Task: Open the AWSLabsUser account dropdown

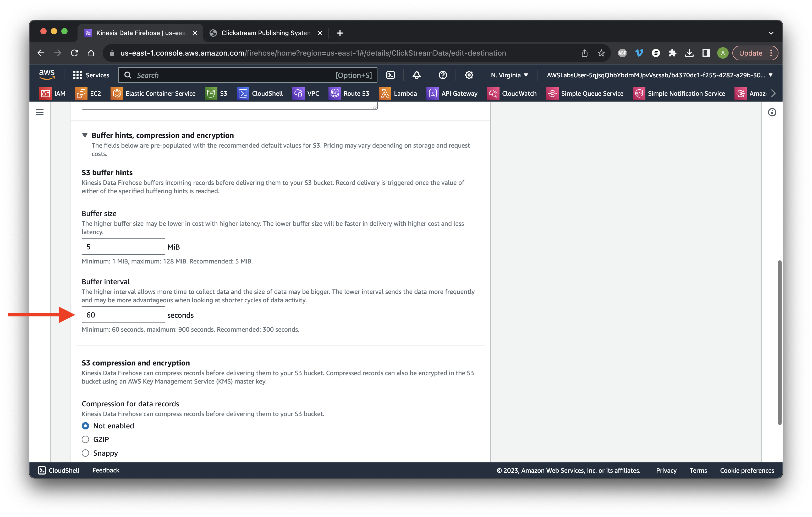Action: (660, 75)
